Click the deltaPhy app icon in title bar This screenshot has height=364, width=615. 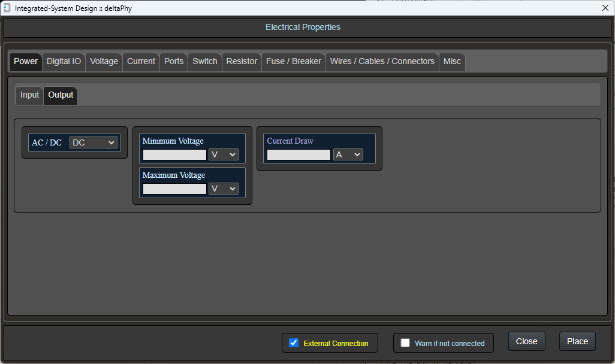point(7,8)
